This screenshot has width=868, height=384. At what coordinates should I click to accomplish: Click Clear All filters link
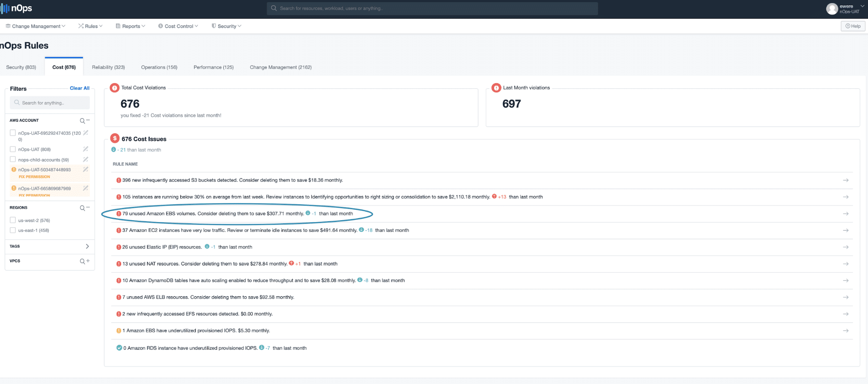79,88
